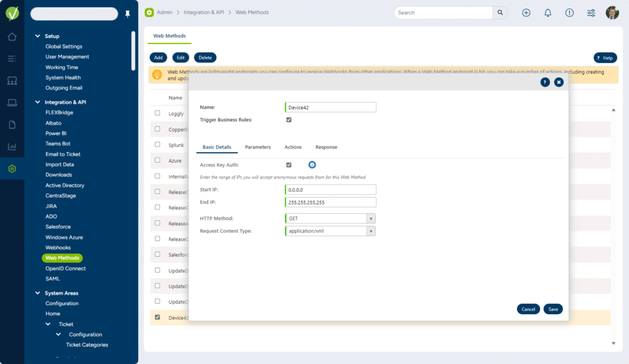The image size is (629, 364).
Task: Click the plus create-new icon in header
Action: pos(526,13)
